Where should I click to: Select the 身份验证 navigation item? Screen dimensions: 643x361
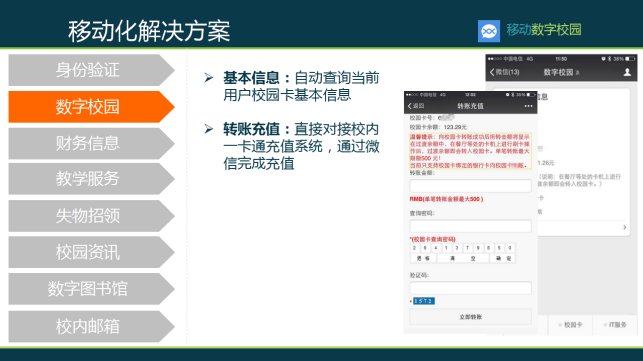91,70
